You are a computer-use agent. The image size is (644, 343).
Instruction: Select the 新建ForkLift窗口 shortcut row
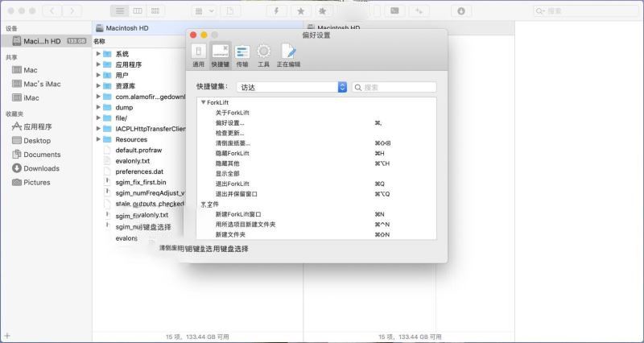tap(316, 214)
